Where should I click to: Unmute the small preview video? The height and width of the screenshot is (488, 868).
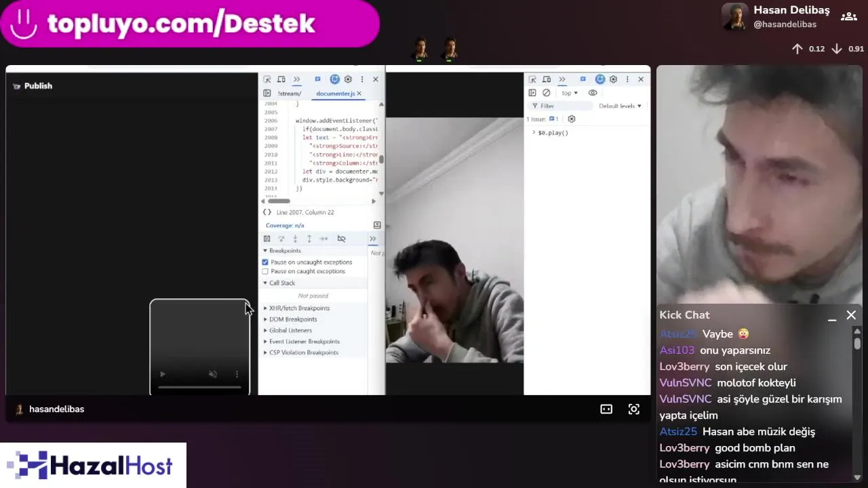pyautogui.click(x=213, y=374)
